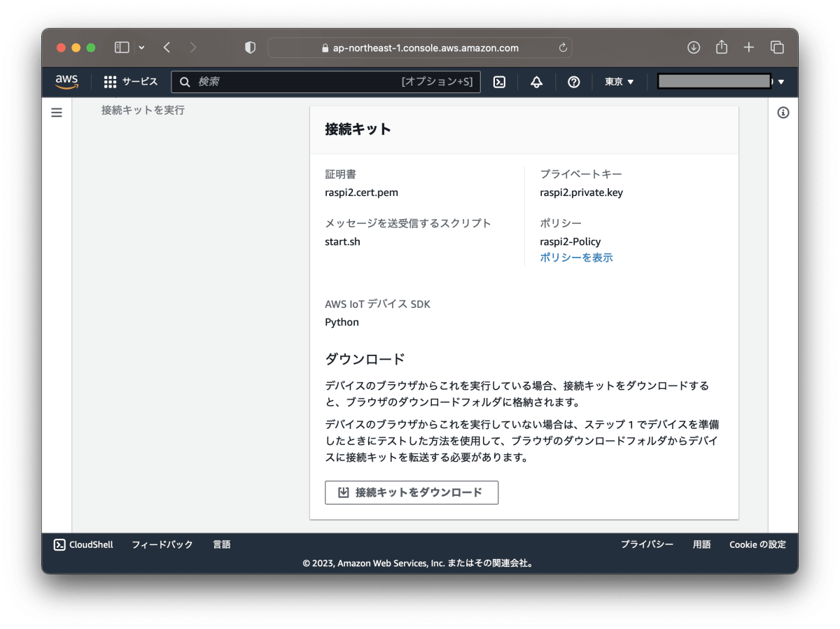Click the lock icon in address bar
This screenshot has width=840, height=629.
325,48
